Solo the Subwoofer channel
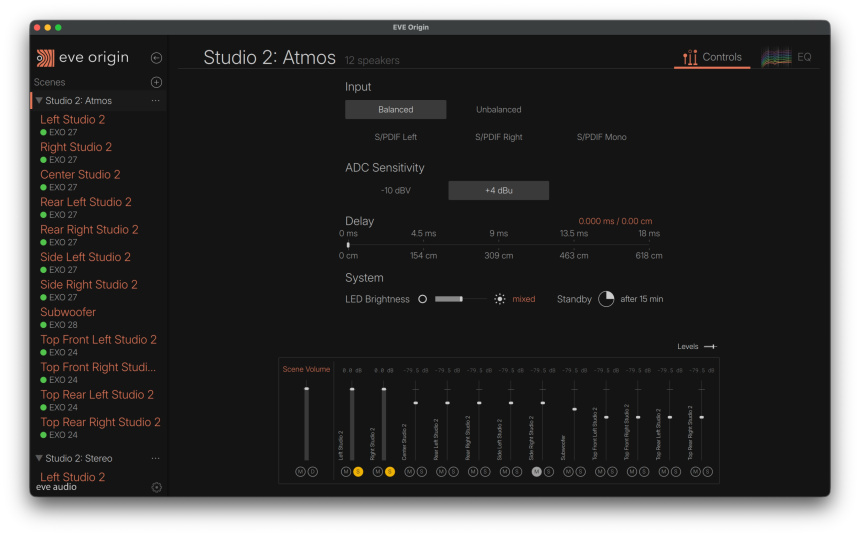860x536 pixels. 581,472
